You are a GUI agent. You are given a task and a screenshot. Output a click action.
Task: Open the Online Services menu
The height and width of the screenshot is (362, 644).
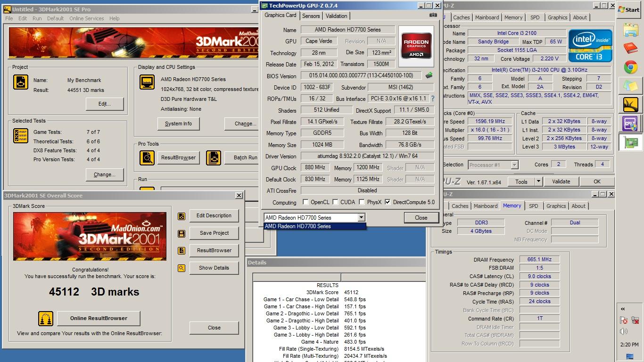tap(87, 18)
